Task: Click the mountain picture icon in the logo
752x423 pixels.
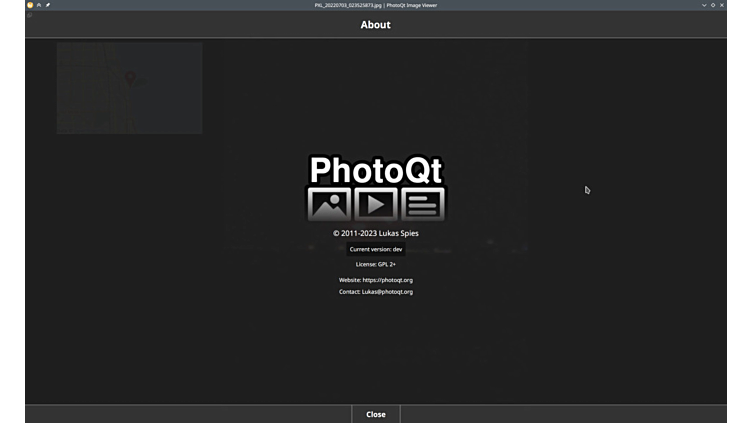Action: (329, 204)
